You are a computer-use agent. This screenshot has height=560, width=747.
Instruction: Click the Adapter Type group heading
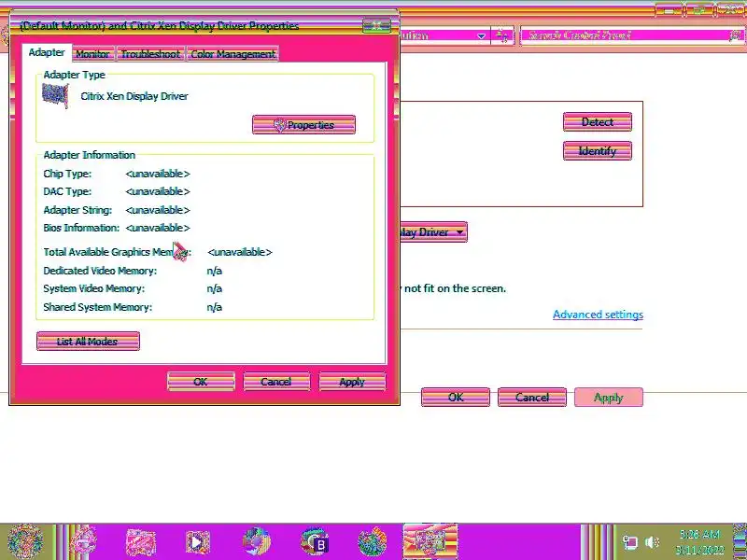click(74, 75)
